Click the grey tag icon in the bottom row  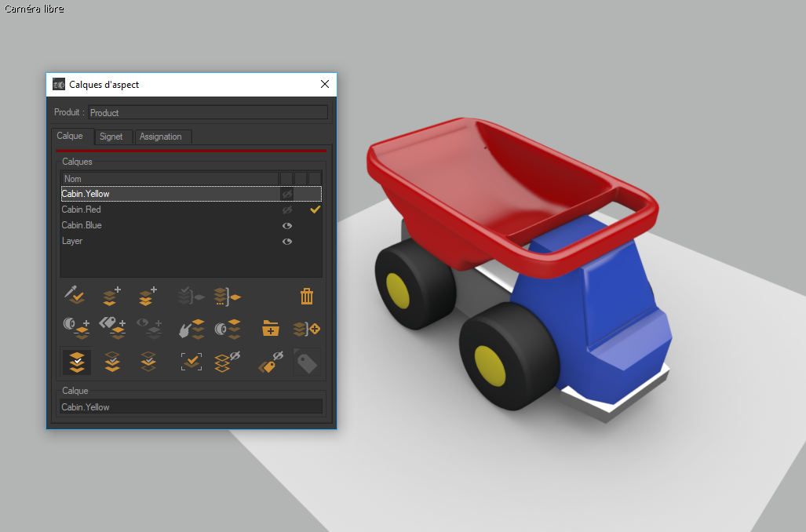[307, 361]
